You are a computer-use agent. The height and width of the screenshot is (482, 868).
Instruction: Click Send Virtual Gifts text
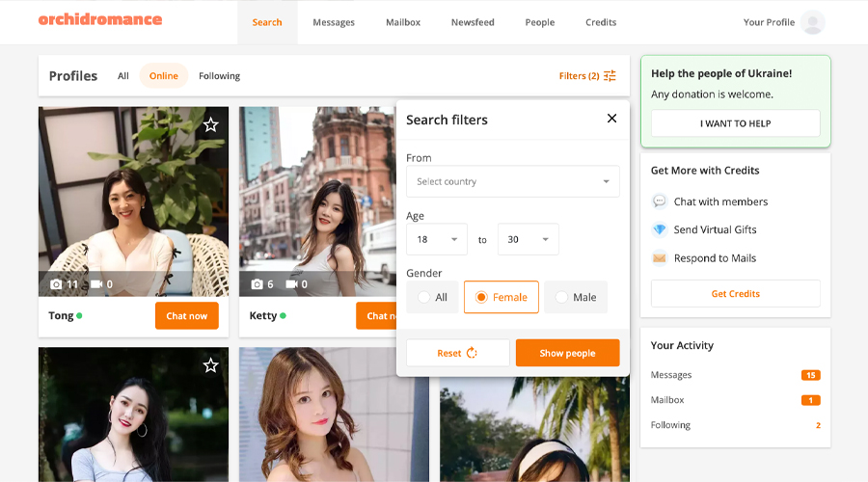coord(715,229)
